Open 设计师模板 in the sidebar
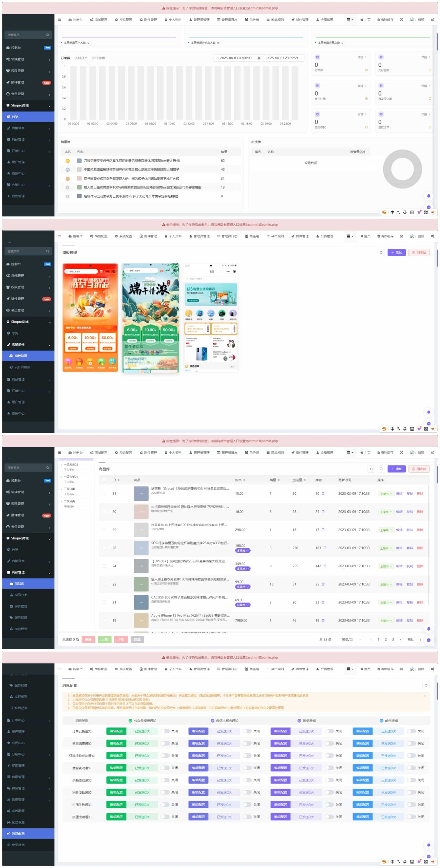The image size is (440, 868). pyautogui.click(x=22, y=367)
